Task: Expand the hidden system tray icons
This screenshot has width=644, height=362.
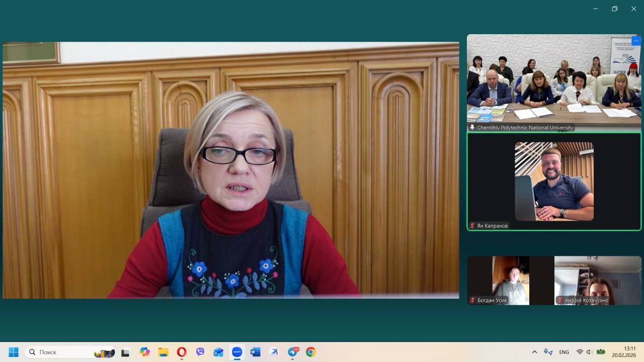Action: (534, 352)
